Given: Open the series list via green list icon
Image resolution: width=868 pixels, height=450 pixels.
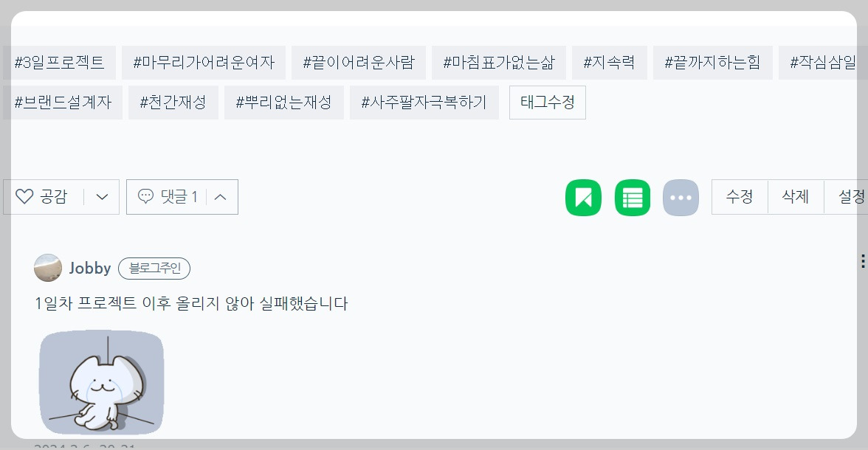Looking at the screenshot, I should pos(632,196).
